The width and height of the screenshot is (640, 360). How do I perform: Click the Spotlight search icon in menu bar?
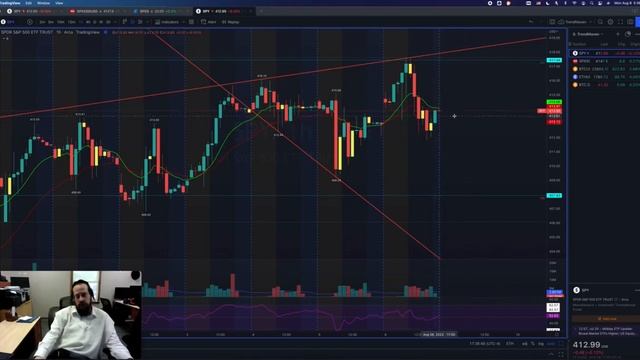[x=591, y=3]
